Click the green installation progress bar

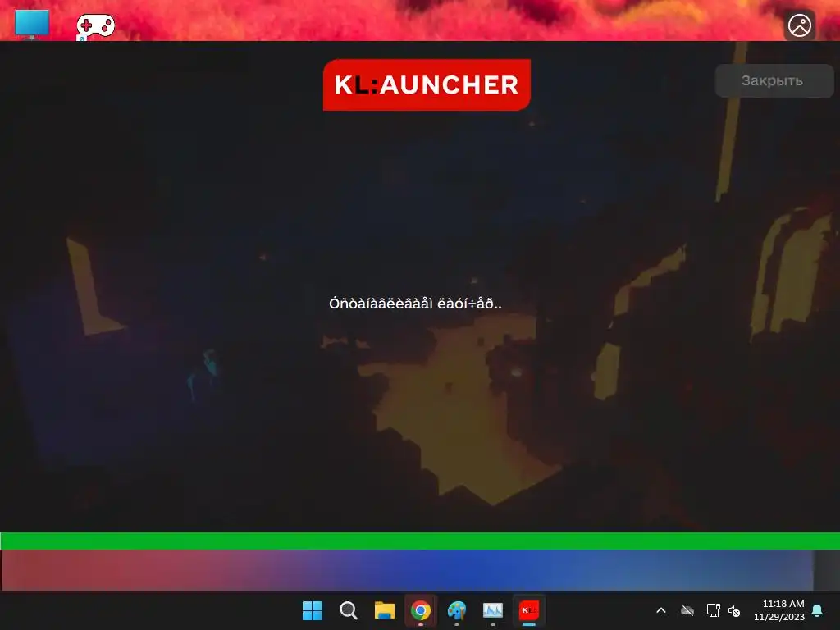[420, 541]
